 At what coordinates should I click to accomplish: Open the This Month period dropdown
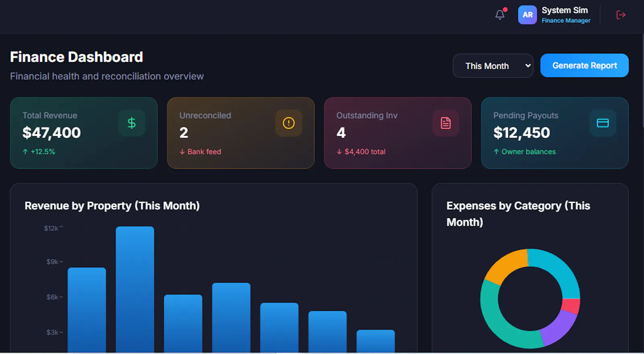point(493,66)
